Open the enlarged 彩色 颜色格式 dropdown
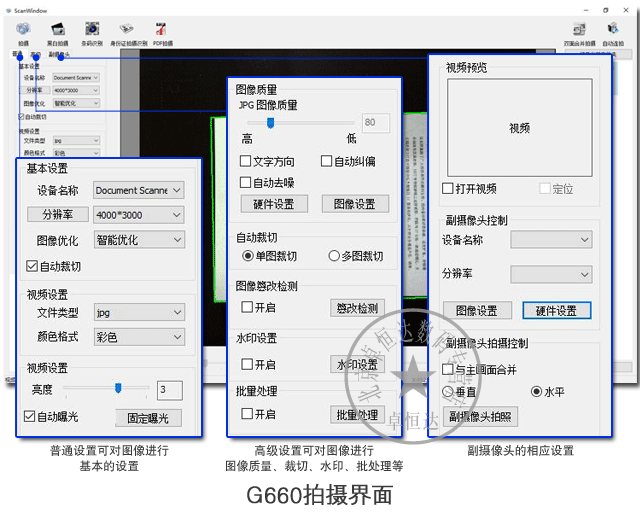The width and height of the screenshot is (640, 513). 139,337
